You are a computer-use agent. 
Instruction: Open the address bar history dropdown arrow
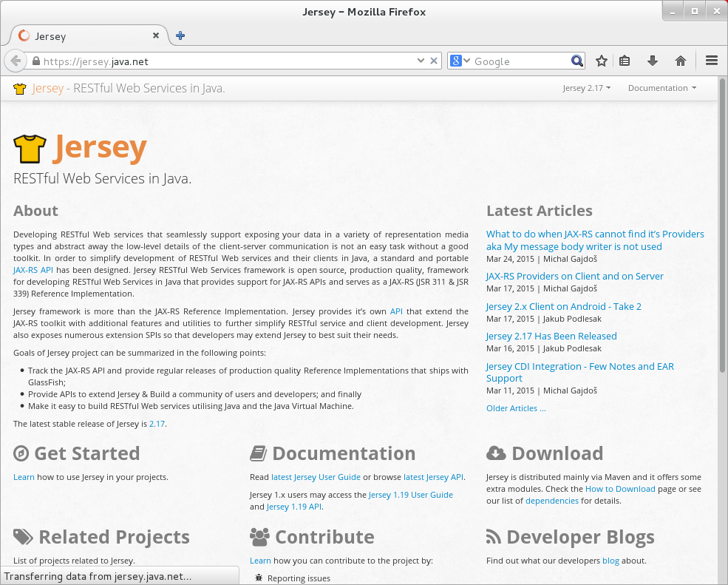pyautogui.click(x=421, y=61)
